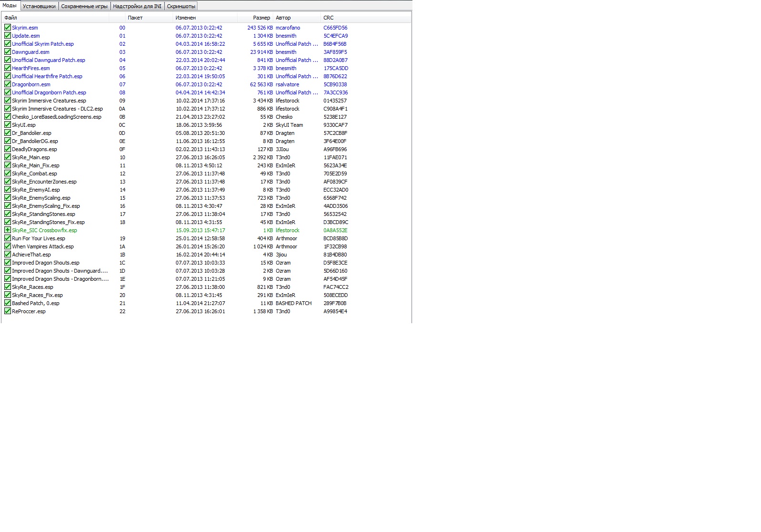
Task: Sort the list by Автор column header
Action: 297,18
